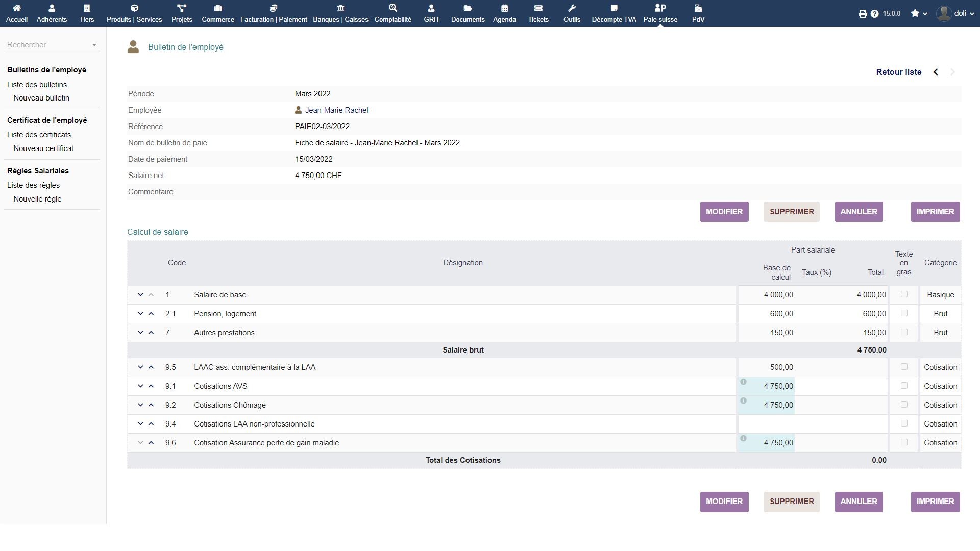Toggle bold text checkbox for Salaire de base
The width and height of the screenshot is (980, 551).
904,294
